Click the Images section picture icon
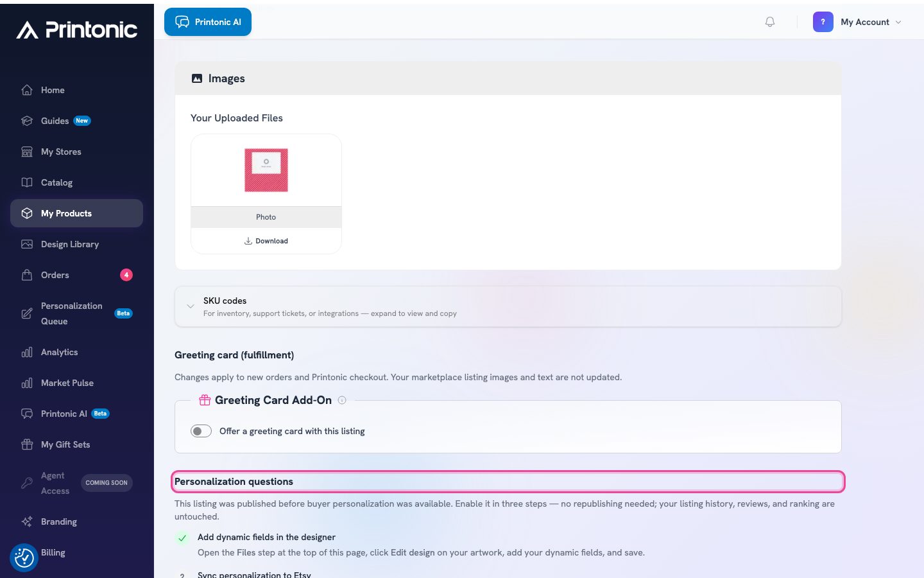 (197, 78)
